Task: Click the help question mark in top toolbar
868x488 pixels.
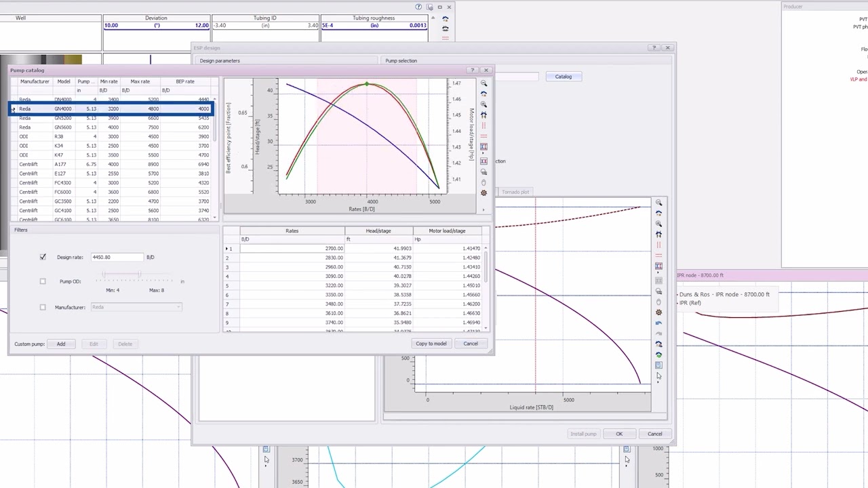Action: [x=420, y=7]
